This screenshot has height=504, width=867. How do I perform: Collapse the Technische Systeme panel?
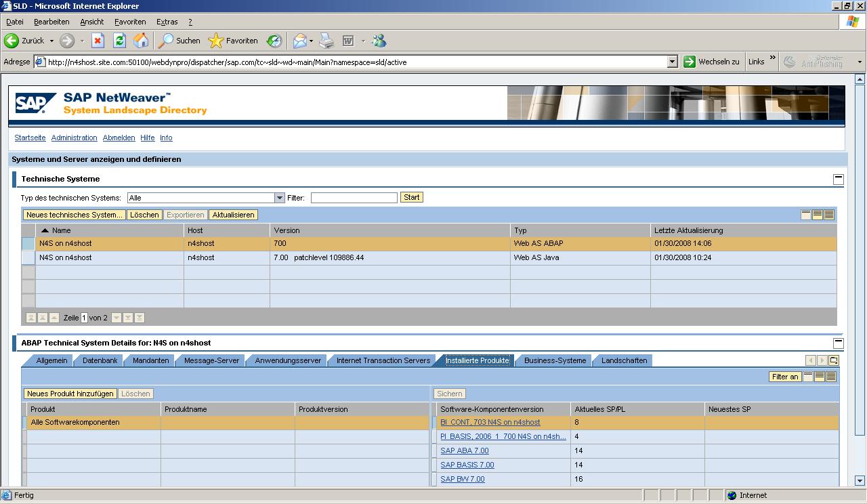coord(838,180)
